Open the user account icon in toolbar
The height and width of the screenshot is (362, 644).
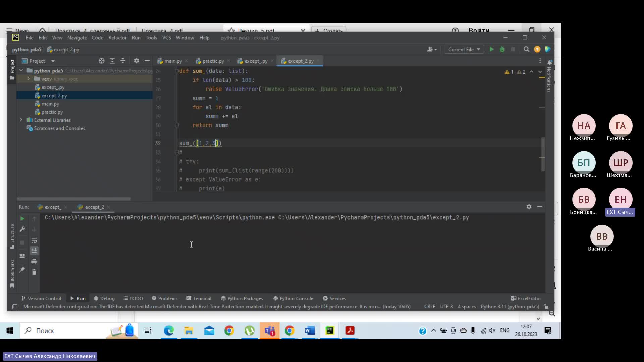[x=432, y=49]
